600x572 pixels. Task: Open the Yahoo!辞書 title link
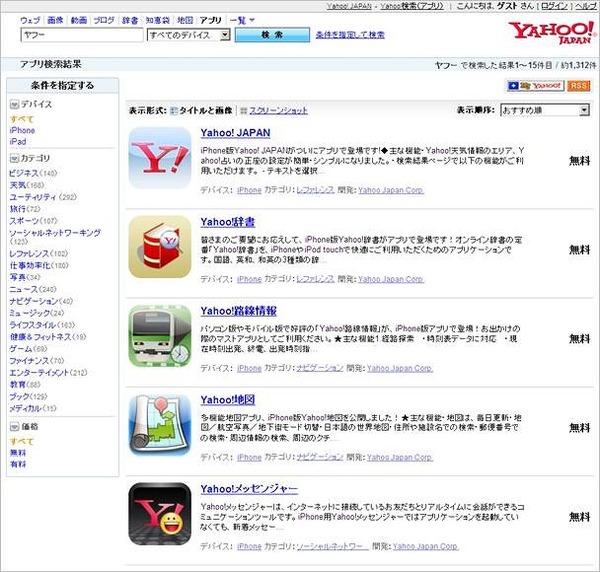(228, 222)
